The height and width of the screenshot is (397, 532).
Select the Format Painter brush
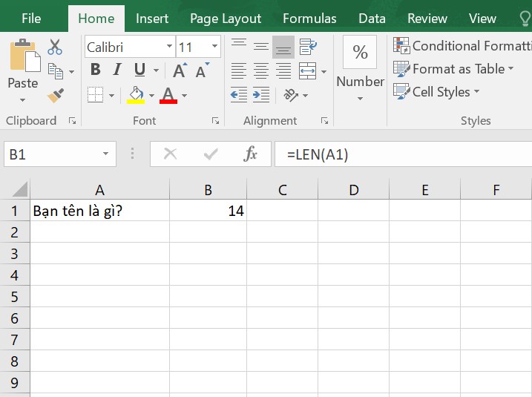56,95
